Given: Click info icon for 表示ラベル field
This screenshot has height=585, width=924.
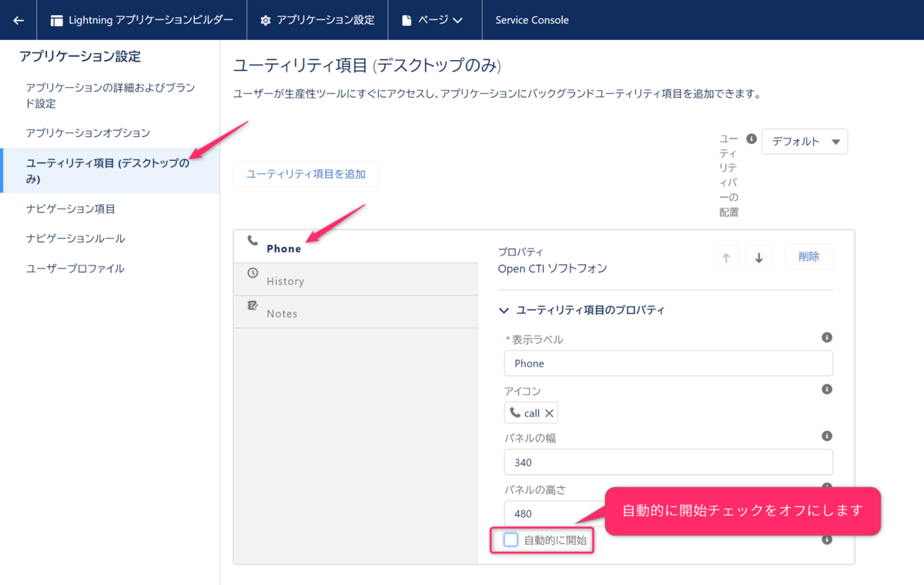Looking at the screenshot, I should (827, 337).
